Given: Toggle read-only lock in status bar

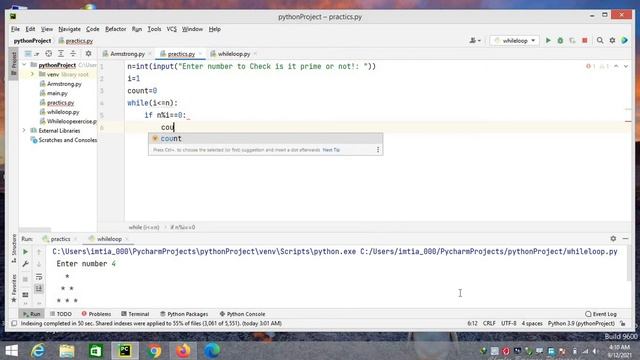Looking at the screenshot, I should tap(623, 323).
